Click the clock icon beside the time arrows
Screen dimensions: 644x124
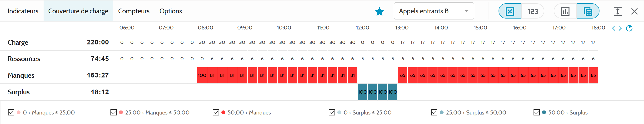coord(629,28)
